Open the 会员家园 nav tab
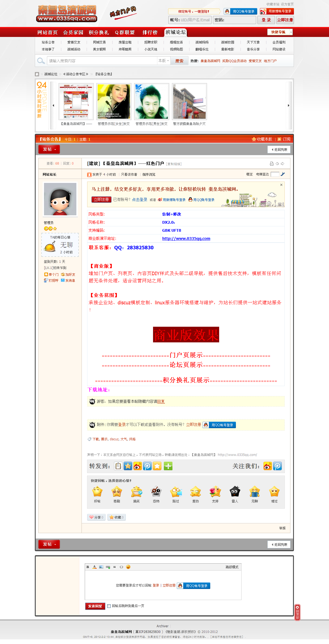 [x=73, y=32]
